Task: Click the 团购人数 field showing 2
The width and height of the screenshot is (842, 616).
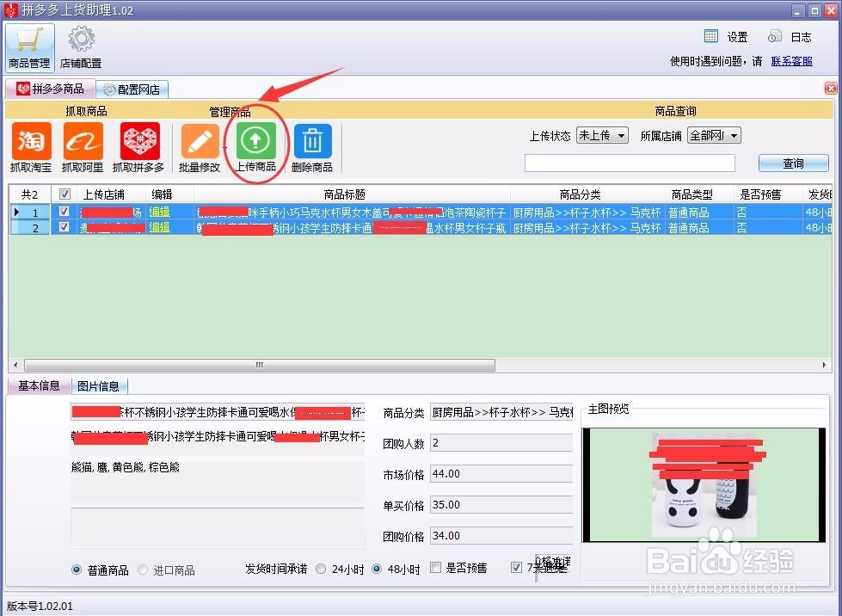Action: (501, 443)
